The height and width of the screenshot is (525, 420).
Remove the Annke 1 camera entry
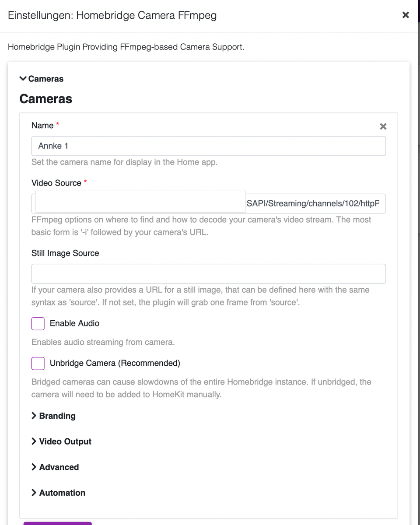click(383, 126)
